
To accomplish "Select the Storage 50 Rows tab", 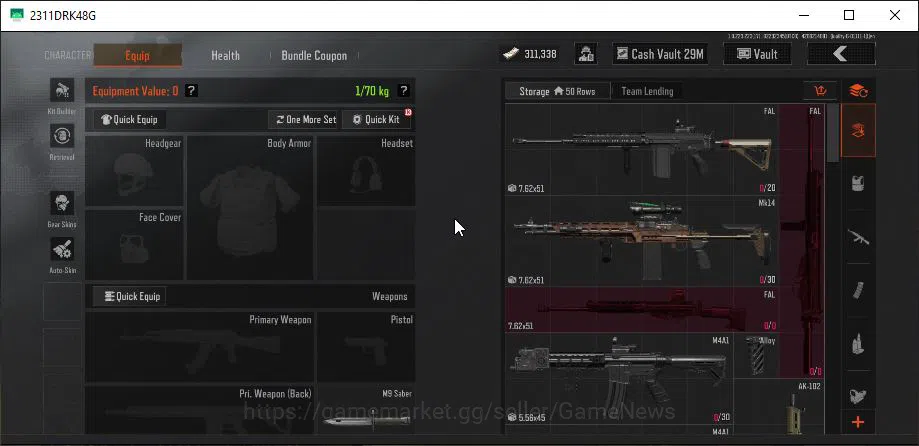I will [x=557, y=91].
